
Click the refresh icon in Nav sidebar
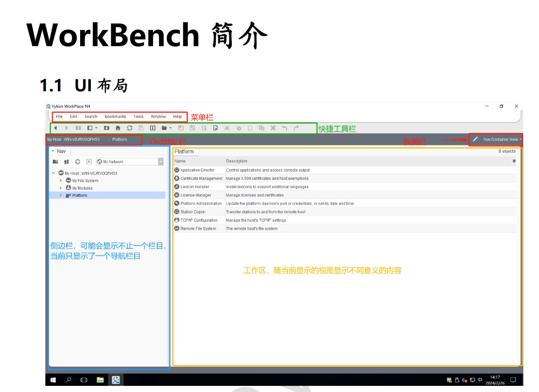coord(78,162)
